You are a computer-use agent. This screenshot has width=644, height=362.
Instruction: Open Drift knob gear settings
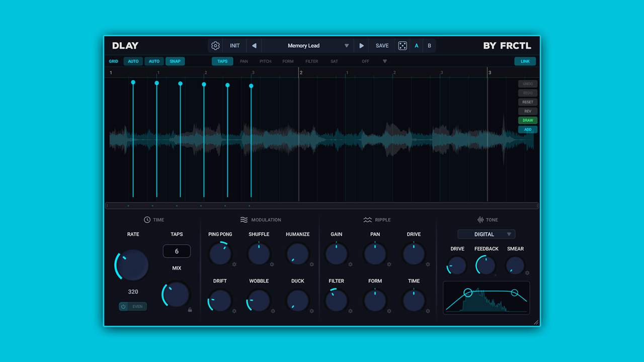234,311
